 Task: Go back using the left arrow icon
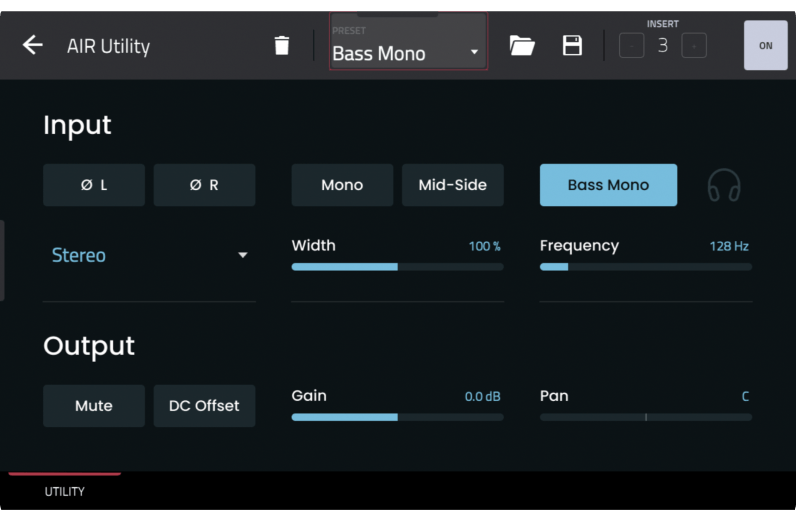coord(33,45)
